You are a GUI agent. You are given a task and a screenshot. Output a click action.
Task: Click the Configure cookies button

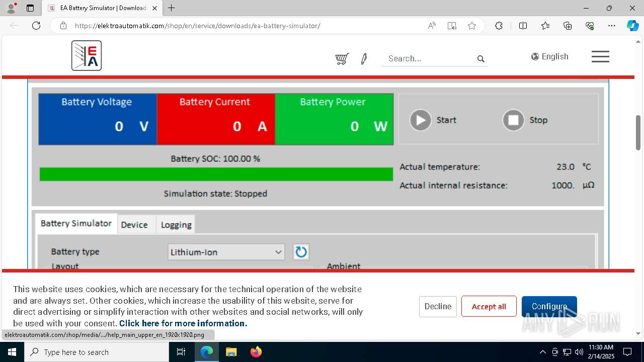[549, 306]
